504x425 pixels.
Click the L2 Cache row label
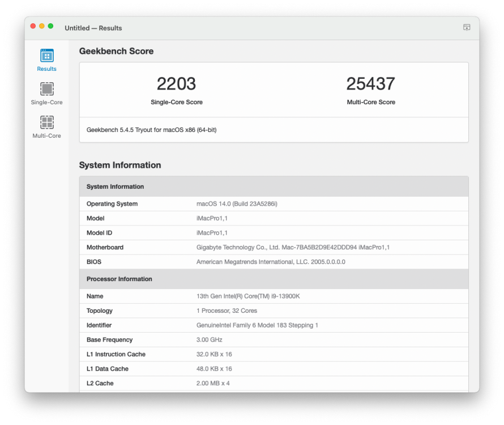tap(100, 383)
